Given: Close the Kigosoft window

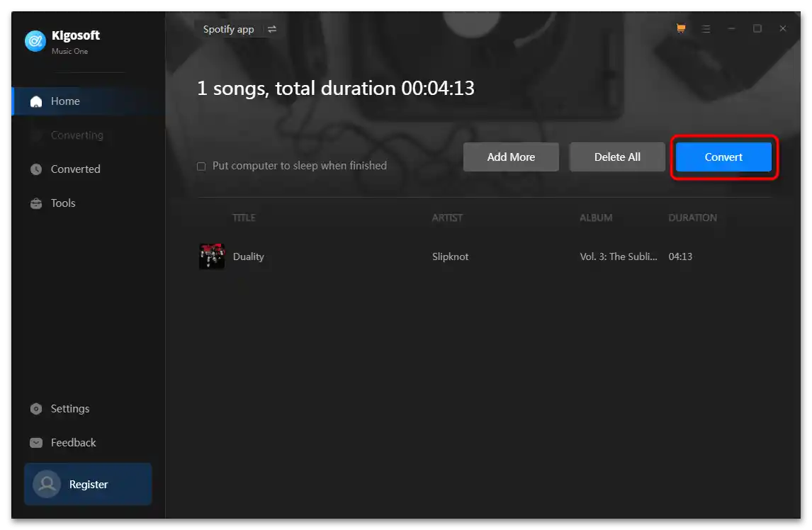Looking at the screenshot, I should (x=782, y=28).
